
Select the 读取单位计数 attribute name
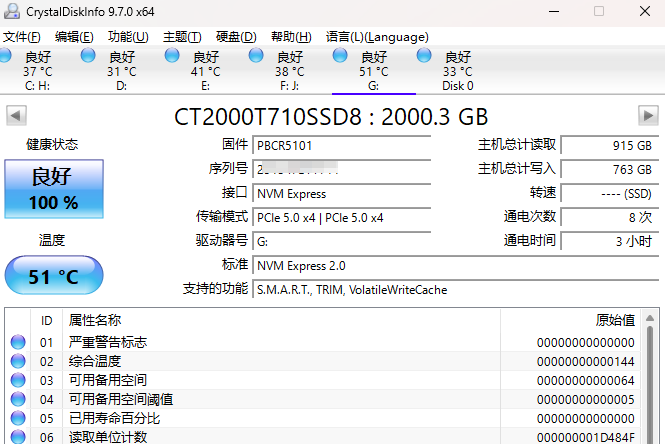pos(108,437)
